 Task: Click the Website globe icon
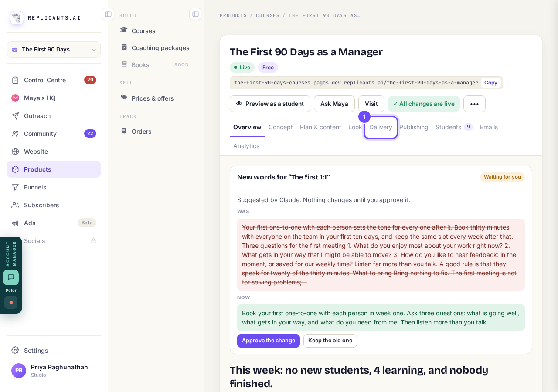point(15,152)
